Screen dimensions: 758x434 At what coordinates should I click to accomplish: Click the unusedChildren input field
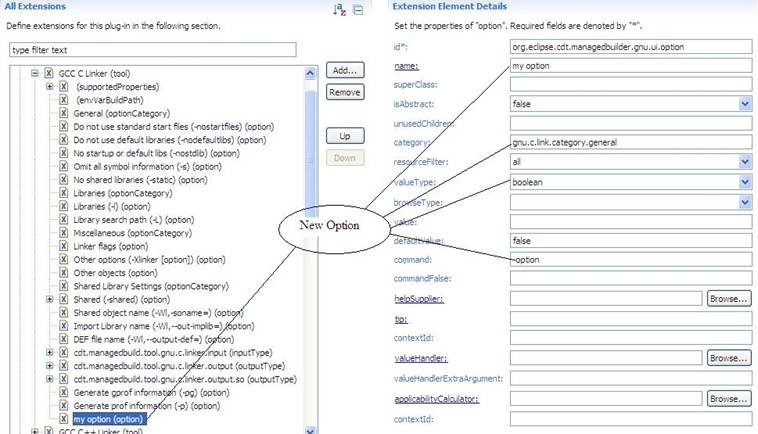pyautogui.click(x=631, y=123)
